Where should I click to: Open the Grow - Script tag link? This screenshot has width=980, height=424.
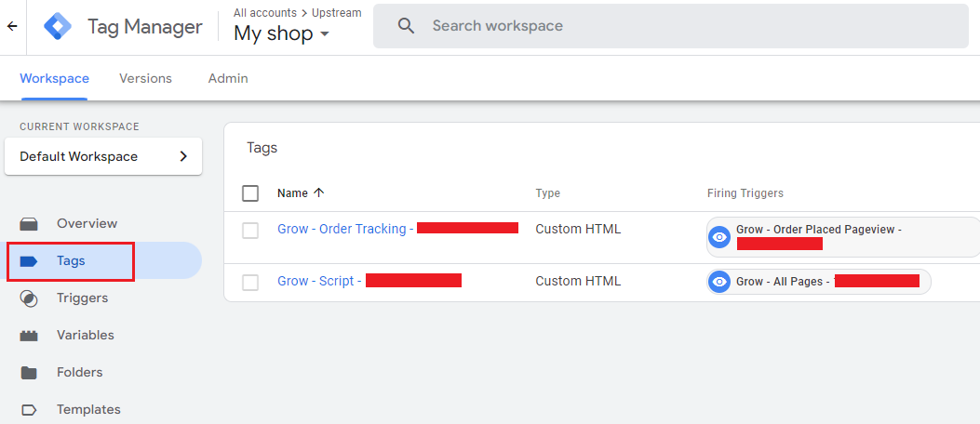(x=319, y=281)
